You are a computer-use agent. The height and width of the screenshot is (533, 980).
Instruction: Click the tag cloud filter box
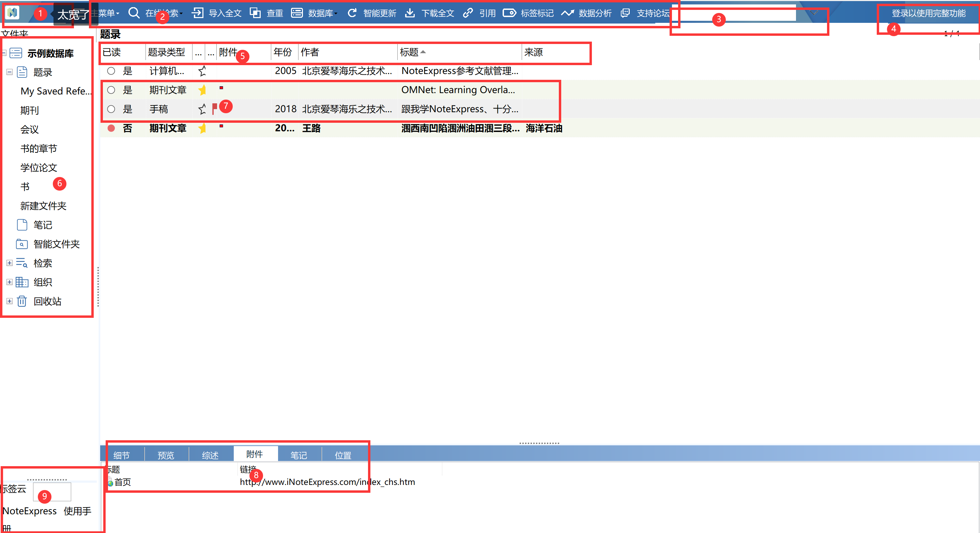coord(52,491)
